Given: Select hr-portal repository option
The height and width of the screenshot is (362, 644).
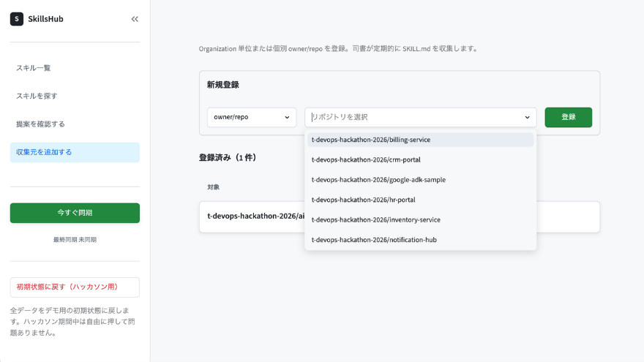Looking at the screenshot, I should [x=421, y=200].
